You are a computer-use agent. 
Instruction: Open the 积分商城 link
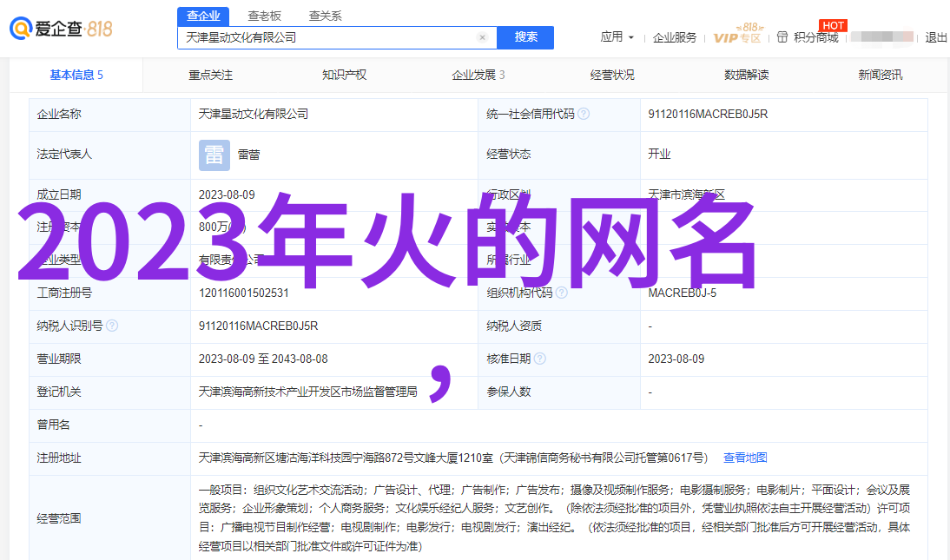coord(815,37)
